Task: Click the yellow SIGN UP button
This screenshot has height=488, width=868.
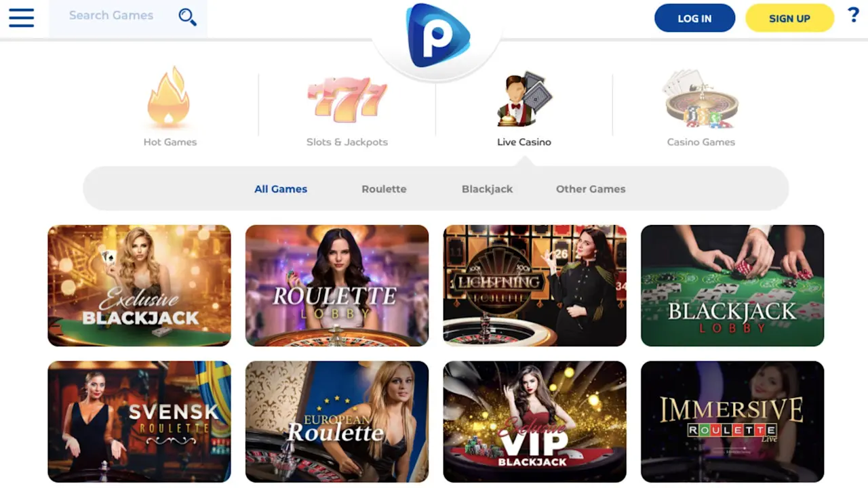Action: click(789, 18)
